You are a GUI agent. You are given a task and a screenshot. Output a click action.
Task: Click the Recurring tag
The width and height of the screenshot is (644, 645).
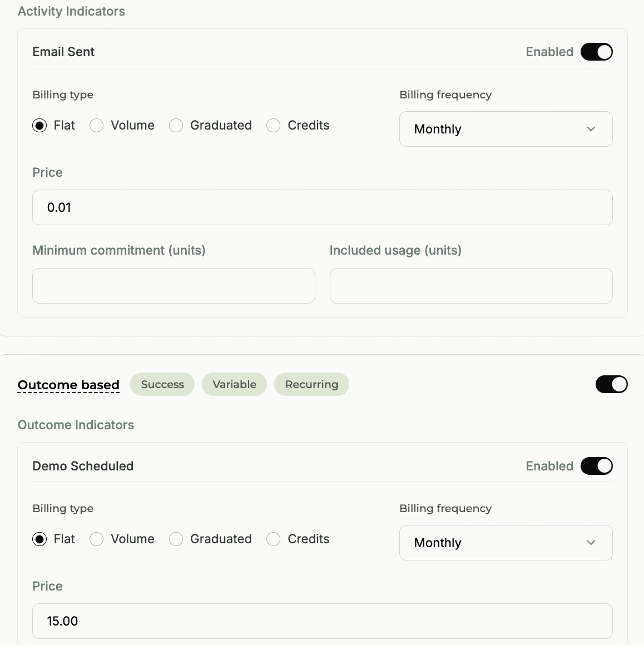click(x=311, y=384)
